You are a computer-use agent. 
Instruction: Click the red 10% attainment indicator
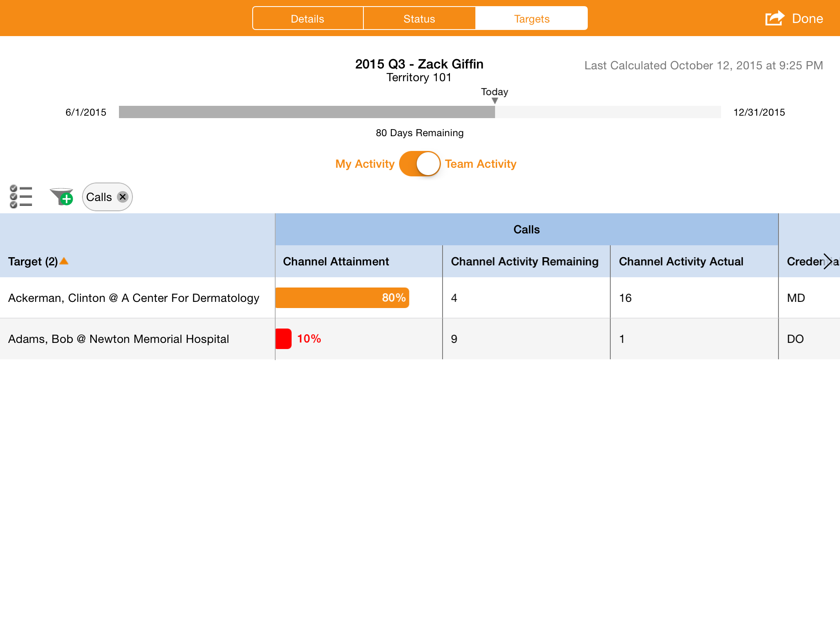click(284, 339)
